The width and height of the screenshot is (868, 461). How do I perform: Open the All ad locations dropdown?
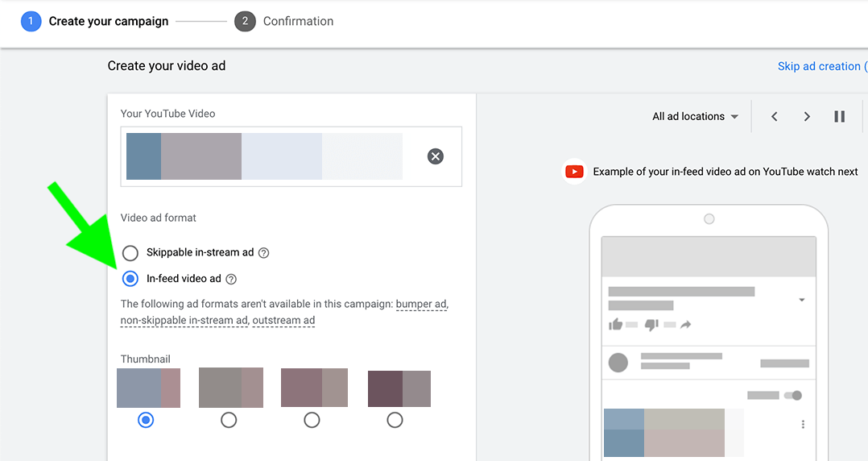pos(696,116)
